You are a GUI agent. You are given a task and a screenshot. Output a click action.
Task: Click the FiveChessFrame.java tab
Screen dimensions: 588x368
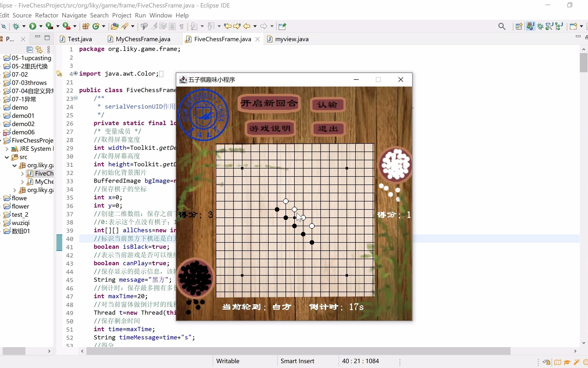(222, 39)
